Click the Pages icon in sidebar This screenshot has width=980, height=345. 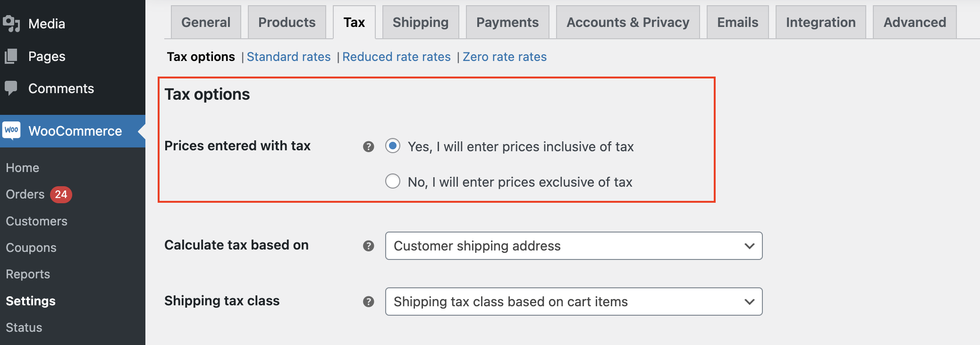(x=11, y=56)
